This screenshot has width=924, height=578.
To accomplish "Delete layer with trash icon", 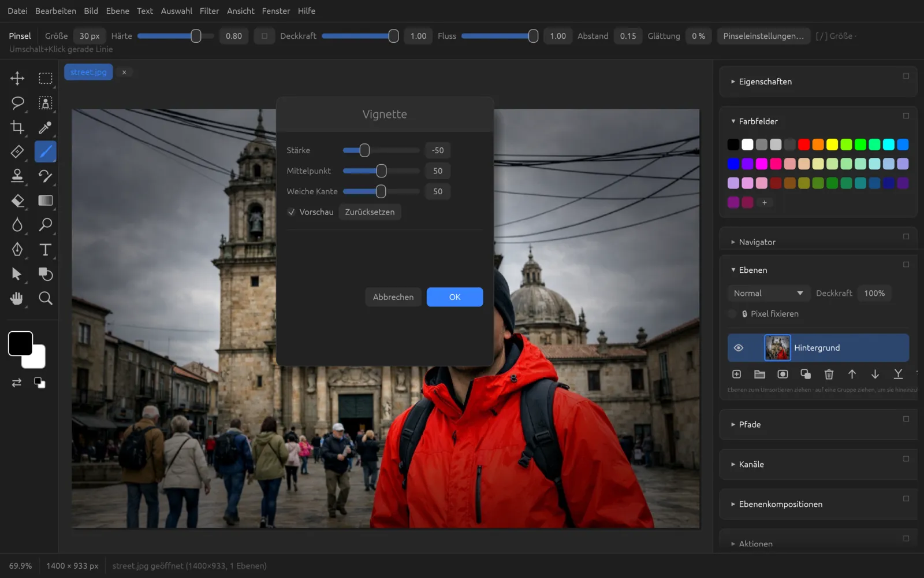I will (829, 375).
